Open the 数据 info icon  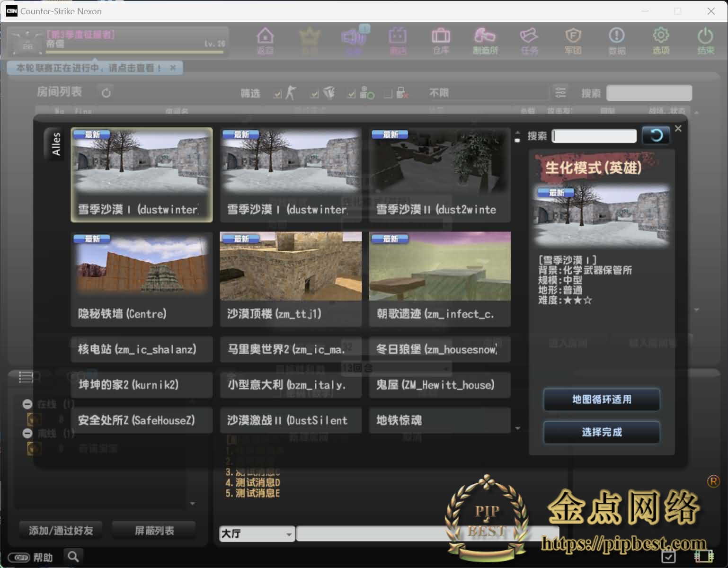point(617,41)
